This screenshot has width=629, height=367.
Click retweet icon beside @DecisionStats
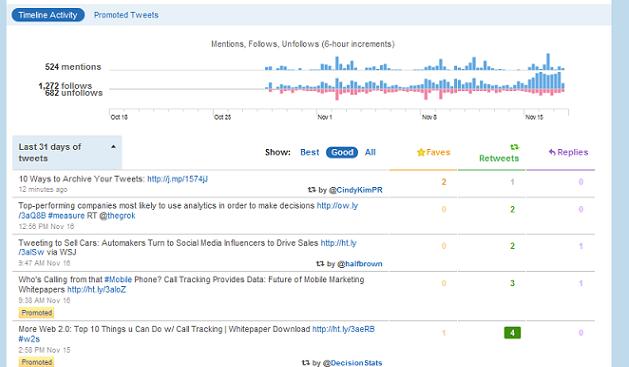[306, 363]
